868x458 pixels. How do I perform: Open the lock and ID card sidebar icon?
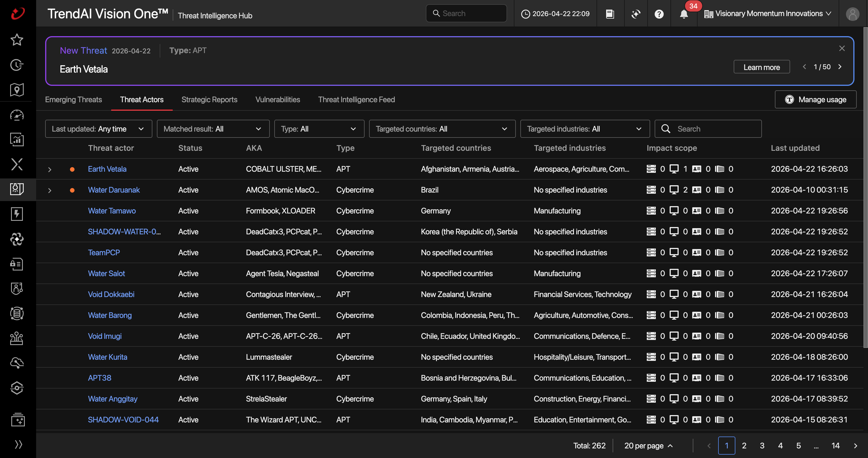tap(17, 264)
